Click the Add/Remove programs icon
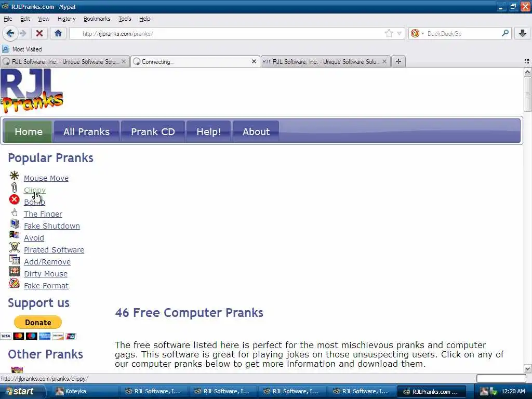This screenshot has height=399, width=532. pos(14,260)
